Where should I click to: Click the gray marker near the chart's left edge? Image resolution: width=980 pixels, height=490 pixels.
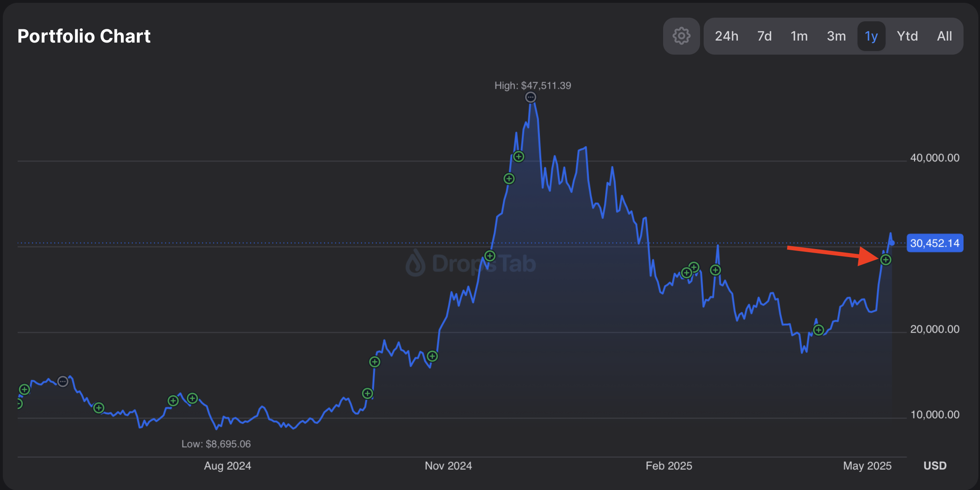coord(63,381)
